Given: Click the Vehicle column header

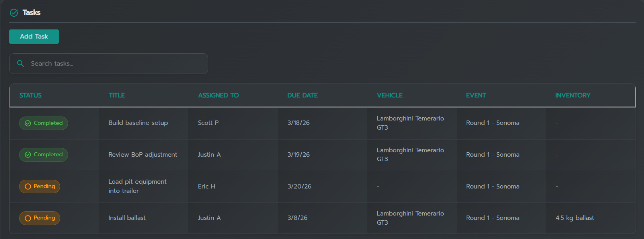Looking at the screenshot, I should 390,95.
